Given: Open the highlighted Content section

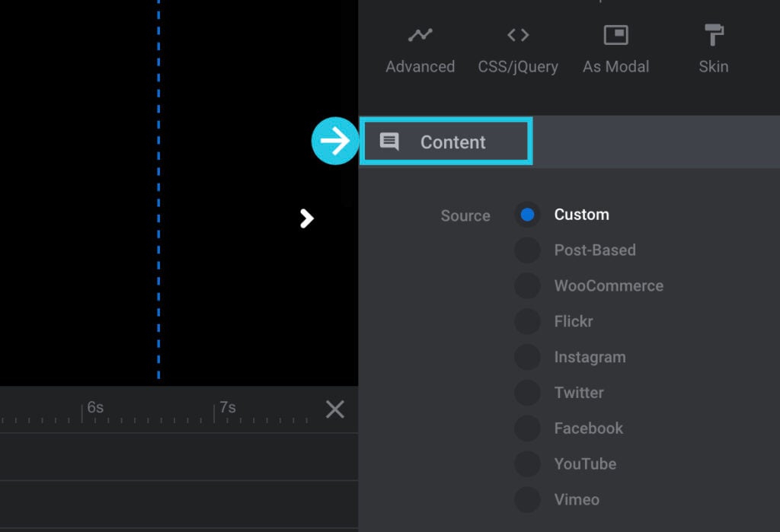Looking at the screenshot, I should (446, 141).
